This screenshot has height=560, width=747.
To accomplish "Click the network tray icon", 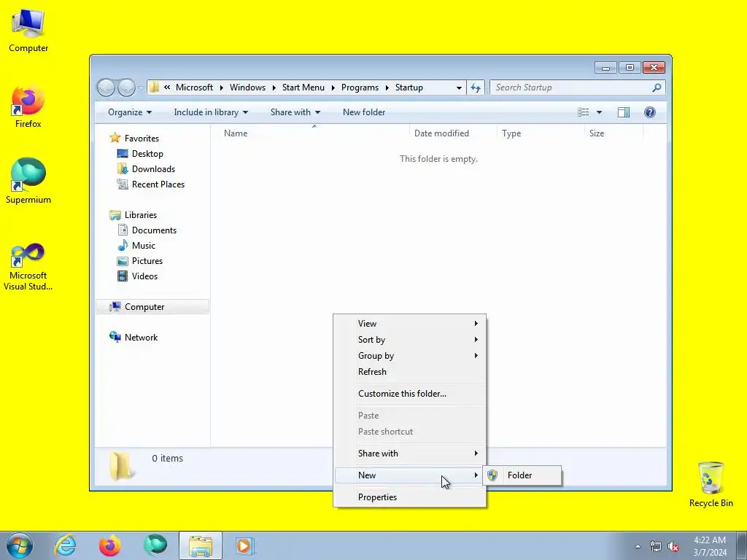I will 656,546.
